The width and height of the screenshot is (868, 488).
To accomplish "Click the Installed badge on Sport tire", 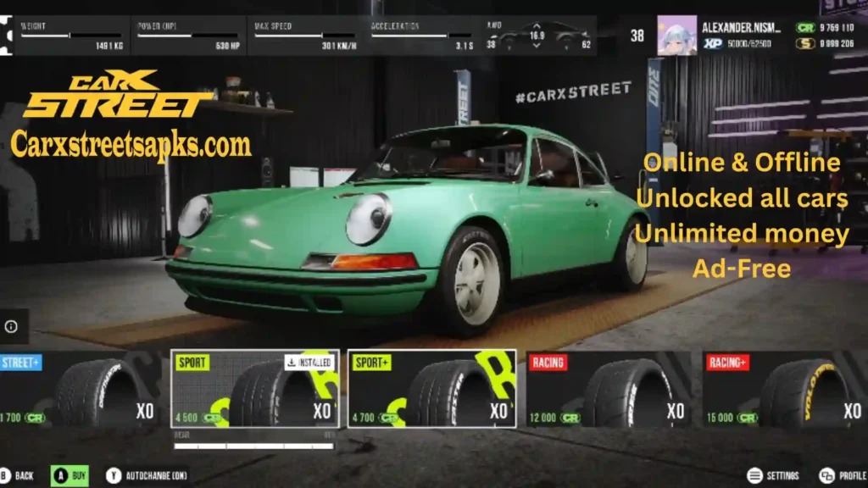I will click(x=309, y=363).
